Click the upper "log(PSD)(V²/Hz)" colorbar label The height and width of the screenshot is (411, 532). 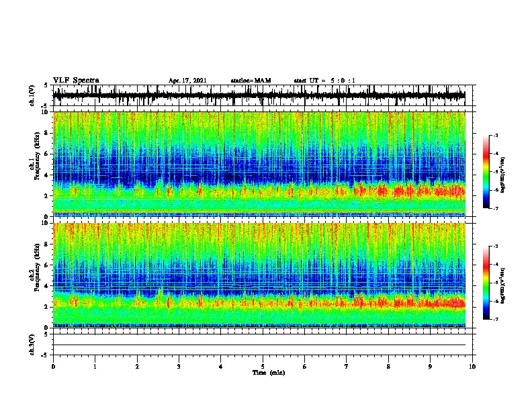coord(502,175)
